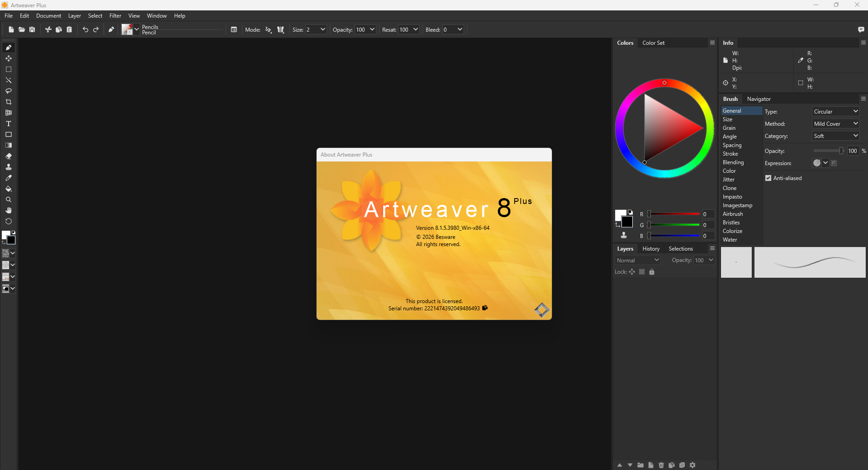This screenshot has height=470, width=868.
Task: Click the blue B channel slider
Action: pos(674,236)
